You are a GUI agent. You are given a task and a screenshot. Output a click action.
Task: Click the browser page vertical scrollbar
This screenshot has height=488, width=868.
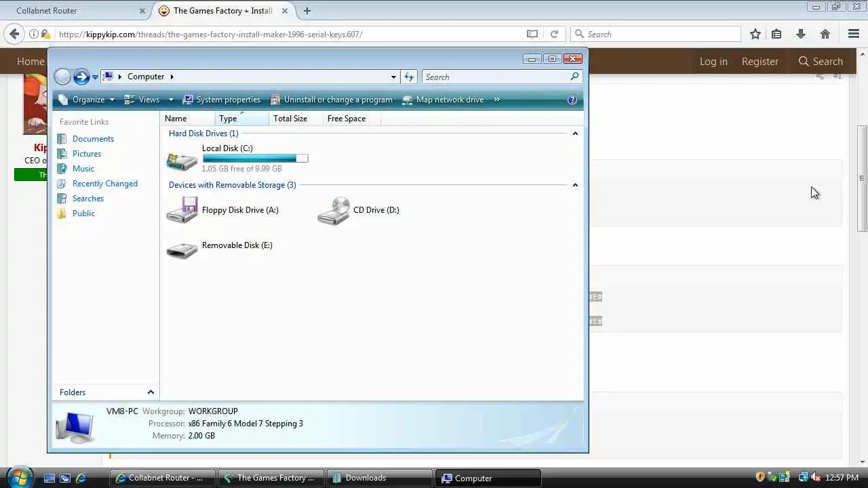click(862, 180)
